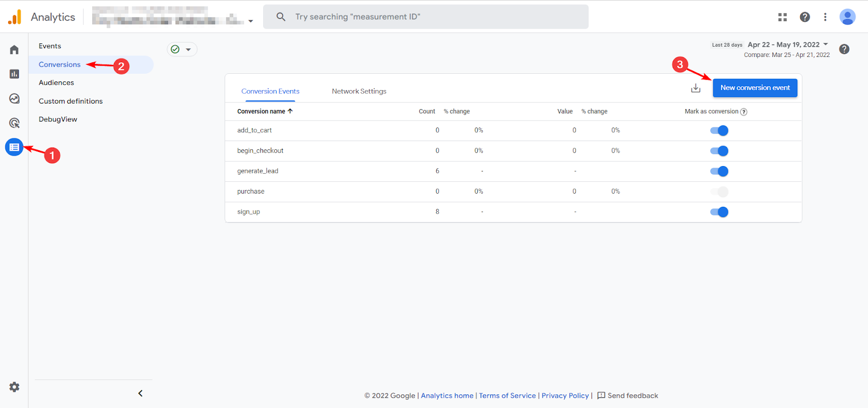Click New conversion event button
The image size is (868, 408).
point(755,88)
